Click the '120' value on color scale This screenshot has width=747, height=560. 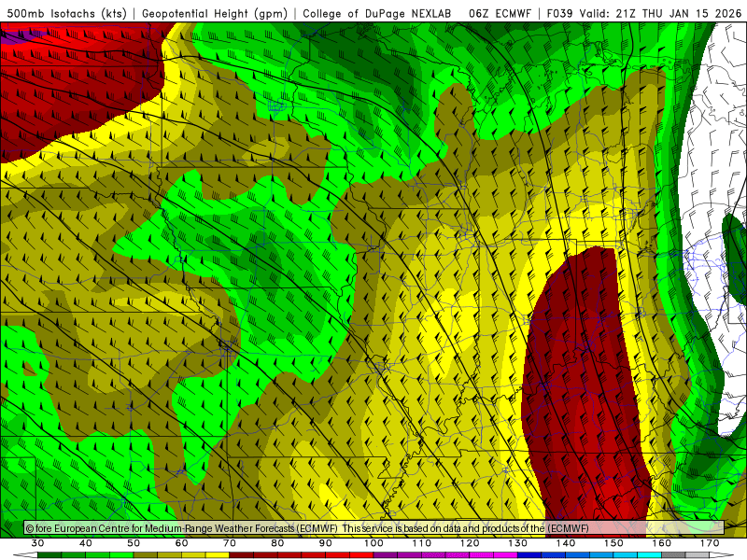point(470,543)
